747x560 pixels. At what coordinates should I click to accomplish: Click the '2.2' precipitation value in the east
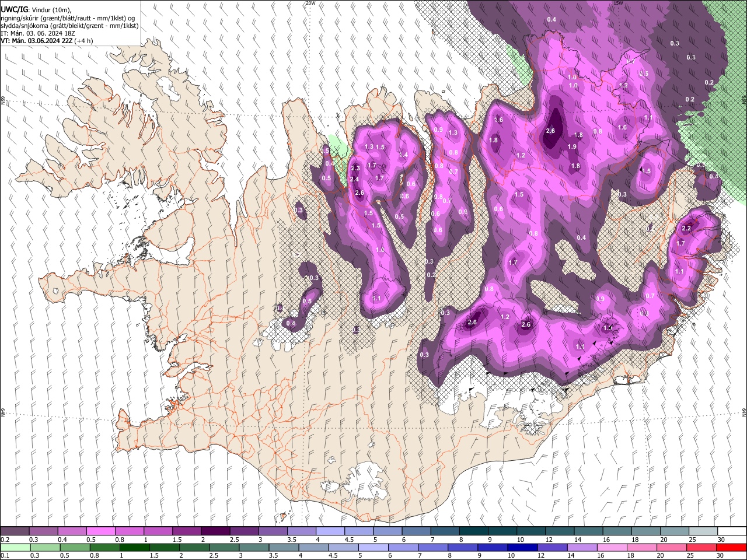[x=686, y=228]
